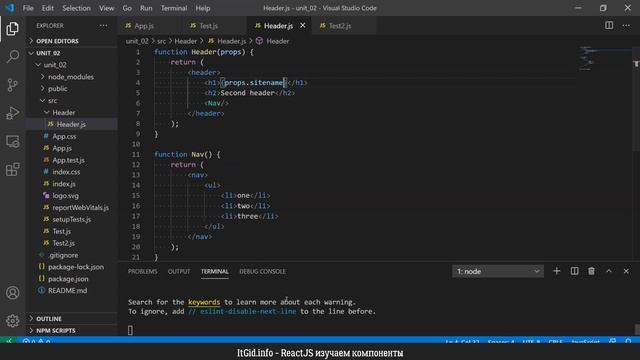Open editor more actions ellipsis
The image size is (640, 360).
click(626, 25)
